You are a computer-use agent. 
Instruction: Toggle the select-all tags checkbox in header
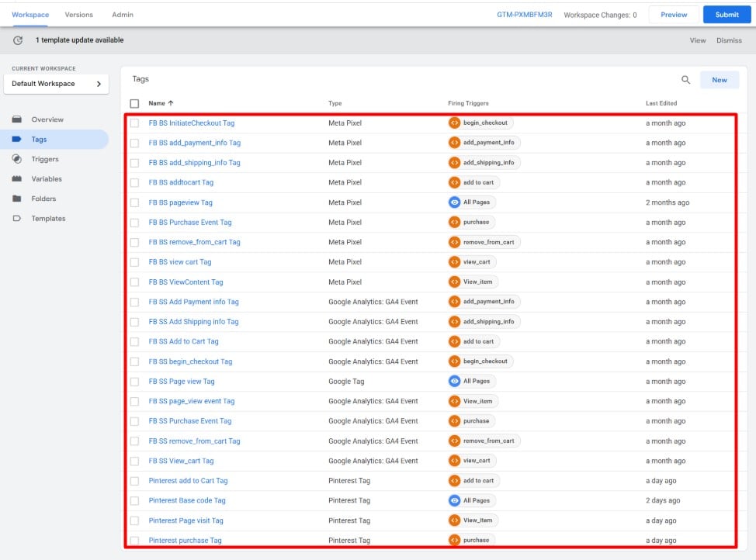(x=134, y=104)
